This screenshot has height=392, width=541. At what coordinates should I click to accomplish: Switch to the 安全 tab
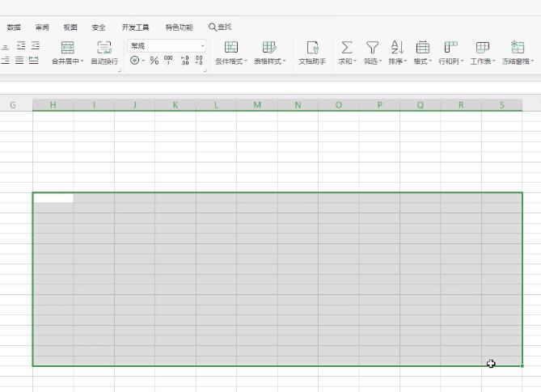coord(99,27)
